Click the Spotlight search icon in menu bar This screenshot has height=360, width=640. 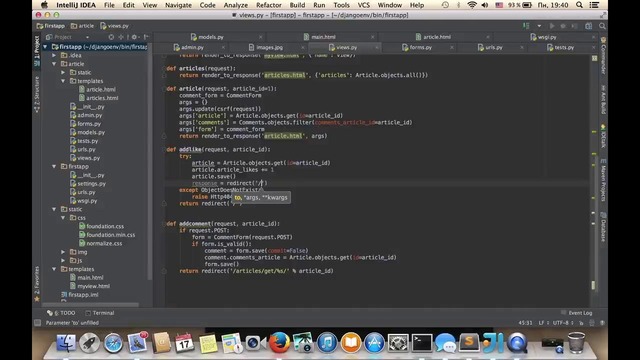pyautogui.click(x=579, y=5)
